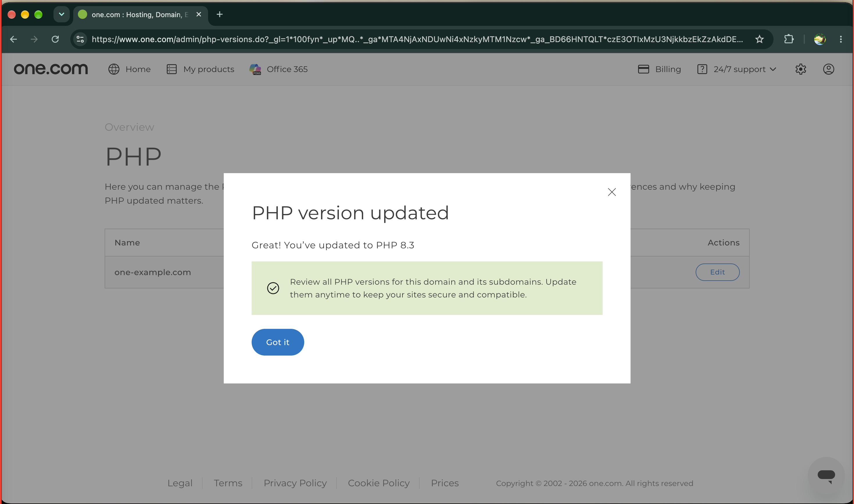Bookmark this page with the star icon

click(760, 40)
